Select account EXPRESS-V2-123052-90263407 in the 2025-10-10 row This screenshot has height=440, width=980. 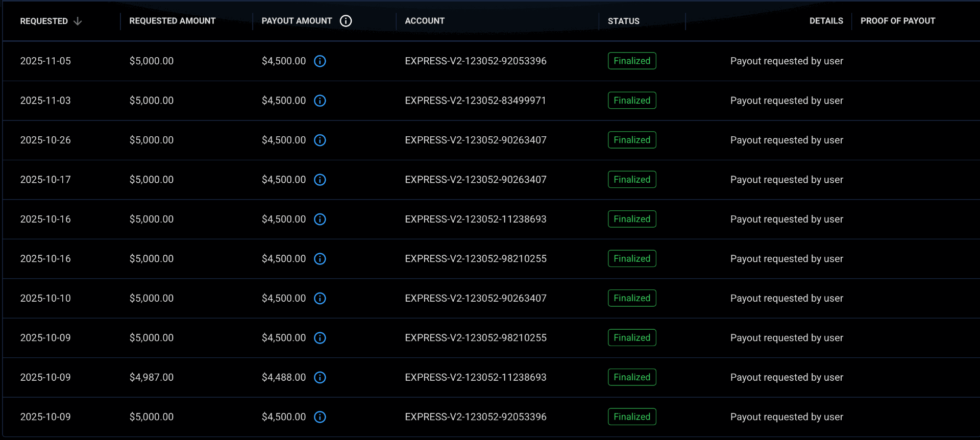coord(476,299)
